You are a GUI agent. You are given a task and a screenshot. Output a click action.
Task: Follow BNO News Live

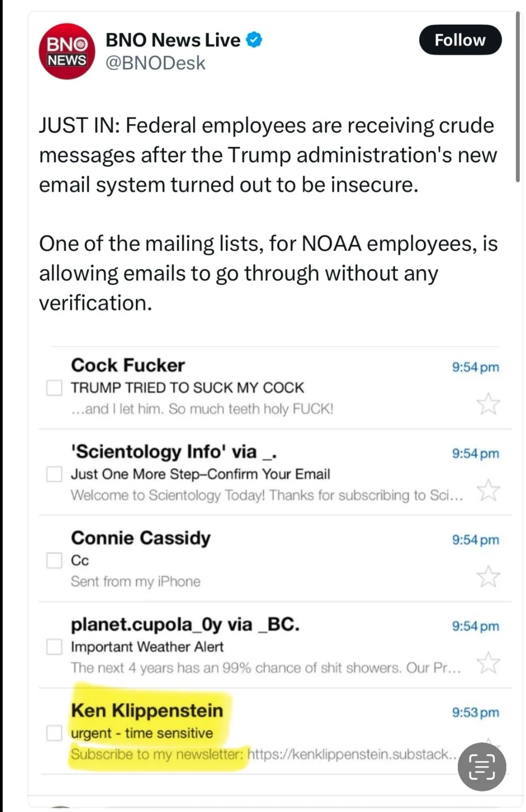[460, 40]
